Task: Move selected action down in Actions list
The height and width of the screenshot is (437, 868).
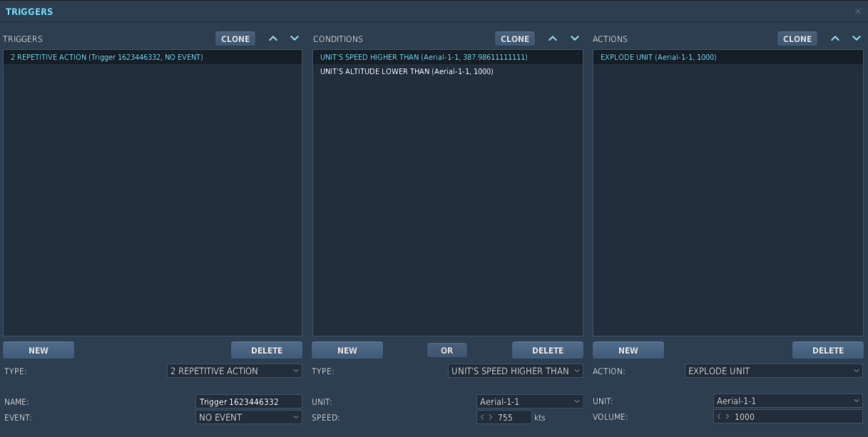Action: (857, 38)
